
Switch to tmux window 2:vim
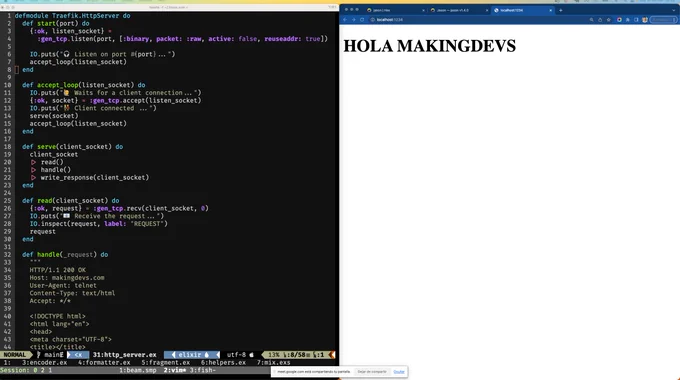click(x=174, y=370)
